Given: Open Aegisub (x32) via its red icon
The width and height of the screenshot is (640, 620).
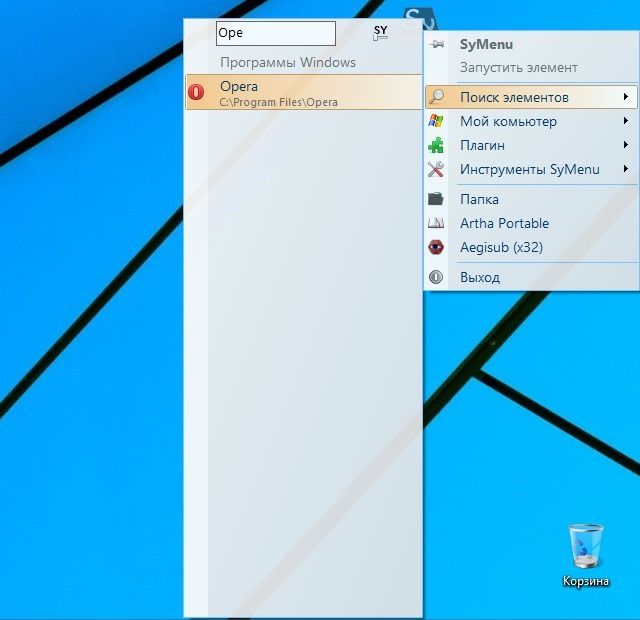Looking at the screenshot, I should pyautogui.click(x=436, y=247).
